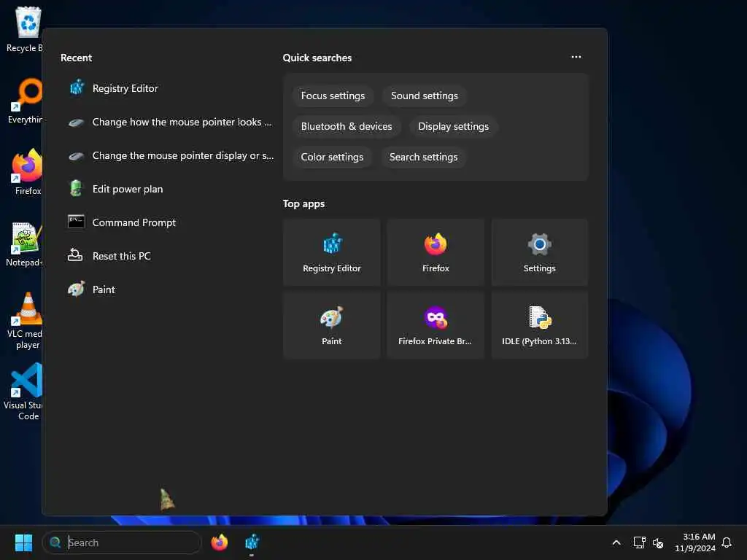Select Color settings quick search
Viewport: 747px width, 560px height.
click(x=332, y=157)
